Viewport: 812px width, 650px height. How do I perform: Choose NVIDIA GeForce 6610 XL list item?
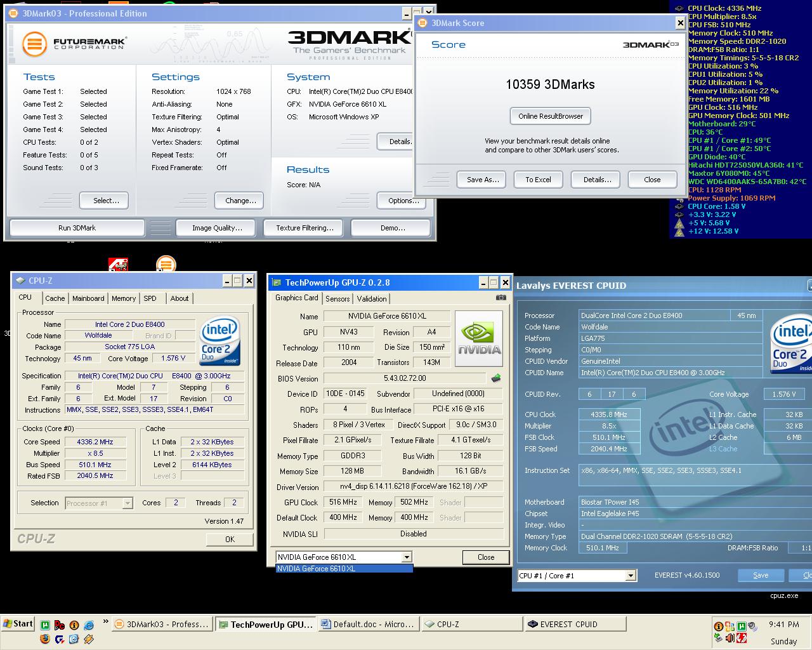[x=344, y=569]
